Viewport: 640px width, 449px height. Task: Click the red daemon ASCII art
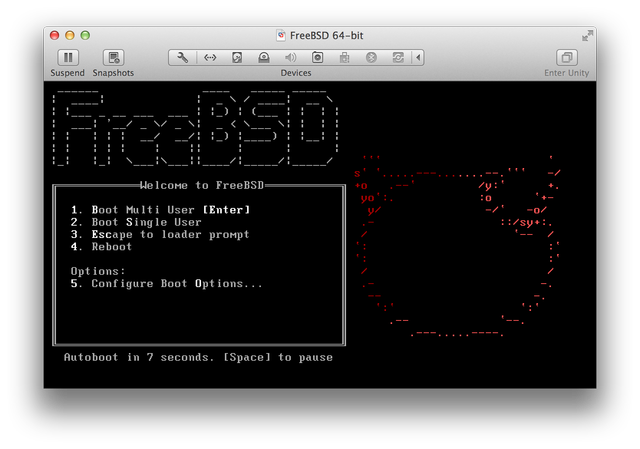tap(457, 246)
